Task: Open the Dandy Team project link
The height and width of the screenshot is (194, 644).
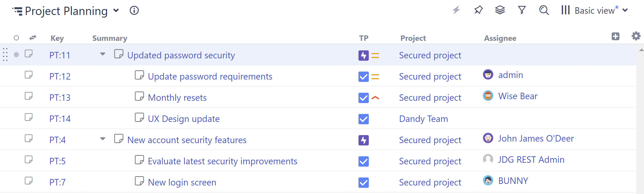Action: coord(423,119)
